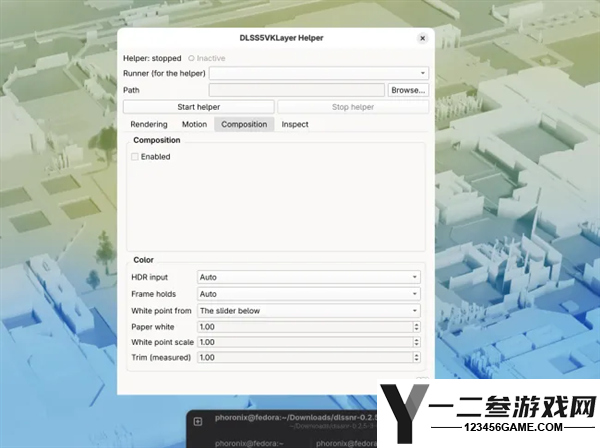Open the Inspect tab
Image resolution: width=600 pixels, height=448 pixels.
(x=295, y=124)
